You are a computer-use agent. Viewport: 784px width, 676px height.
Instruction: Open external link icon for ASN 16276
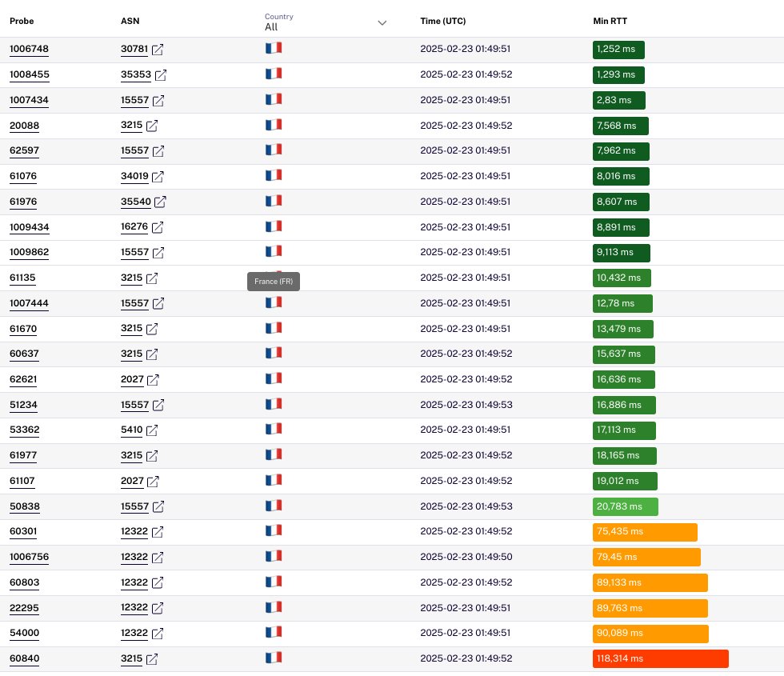click(158, 227)
